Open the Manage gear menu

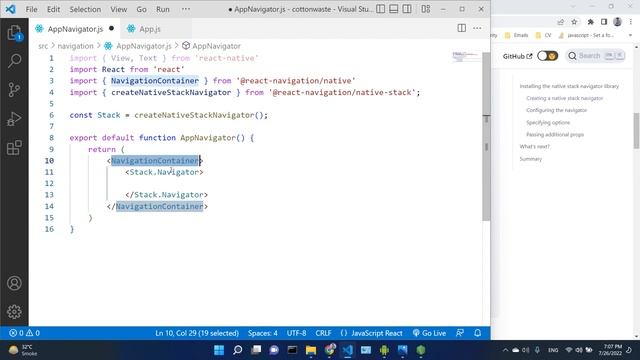pos(14,311)
